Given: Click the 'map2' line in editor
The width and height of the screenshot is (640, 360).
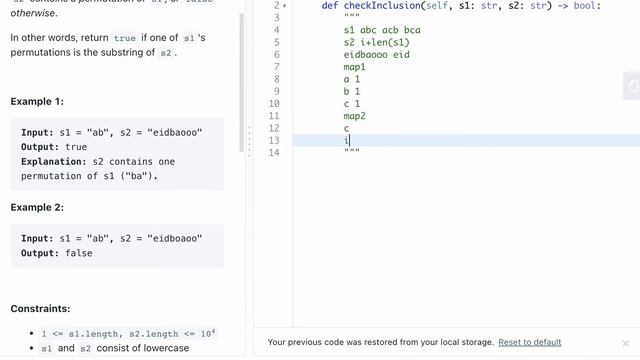Looking at the screenshot, I should [x=354, y=116].
